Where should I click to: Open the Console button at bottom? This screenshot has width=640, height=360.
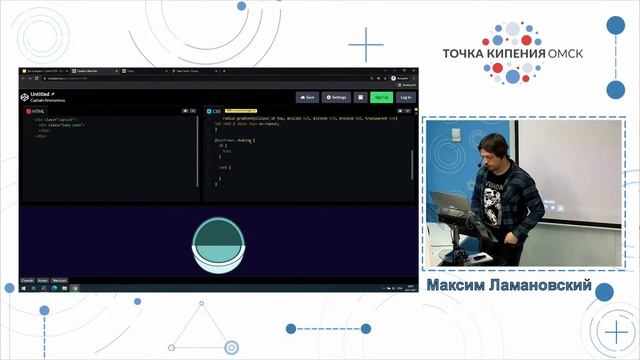click(x=27, y=280)
